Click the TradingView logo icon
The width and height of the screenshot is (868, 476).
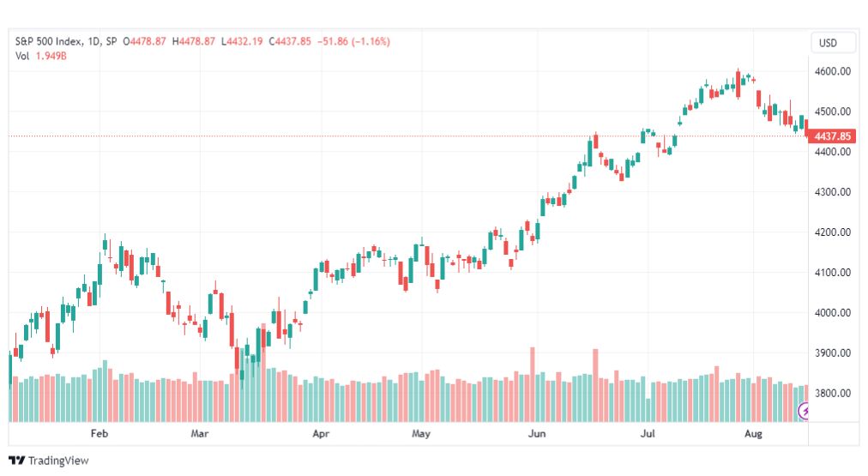(16, 460)
